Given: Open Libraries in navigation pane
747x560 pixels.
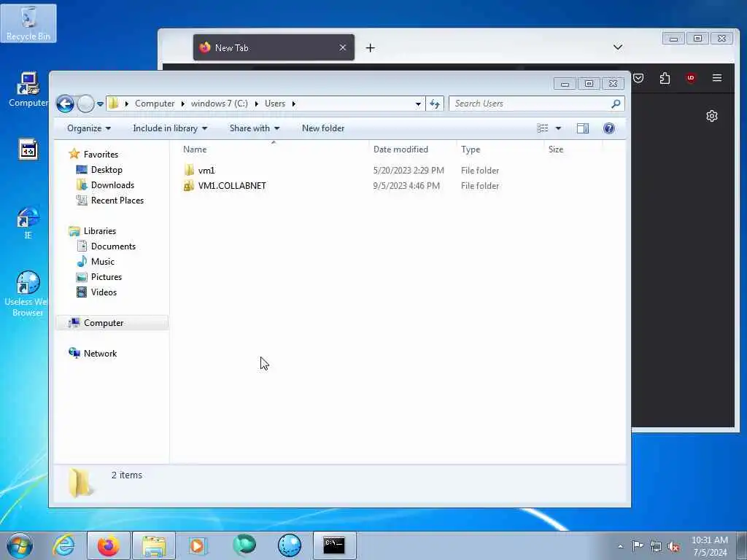Looking at the screenshot, I should (x=99, y=231).
